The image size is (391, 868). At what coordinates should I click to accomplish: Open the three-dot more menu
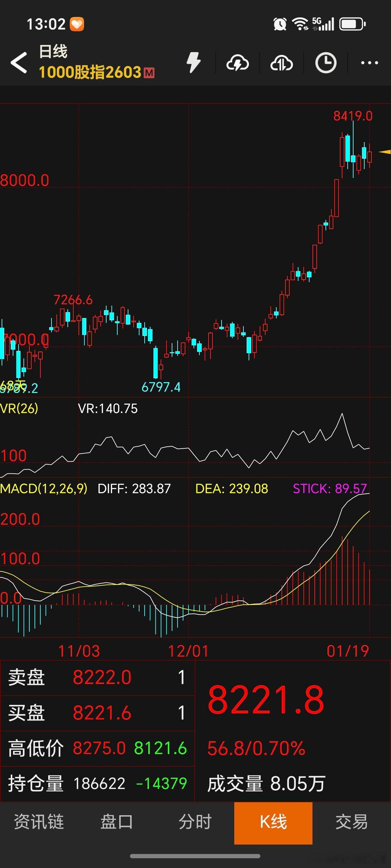click(369, 63)
